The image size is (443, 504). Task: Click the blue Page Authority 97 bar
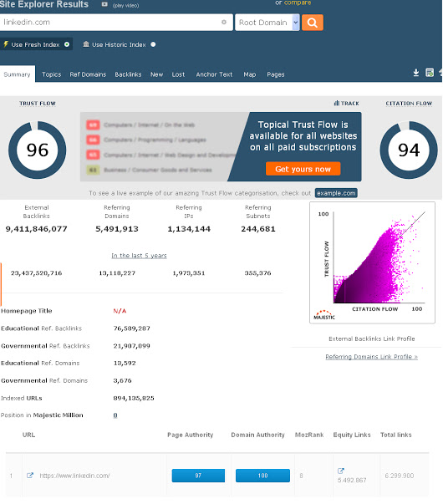pyautogui.click(x=198, y=476)
